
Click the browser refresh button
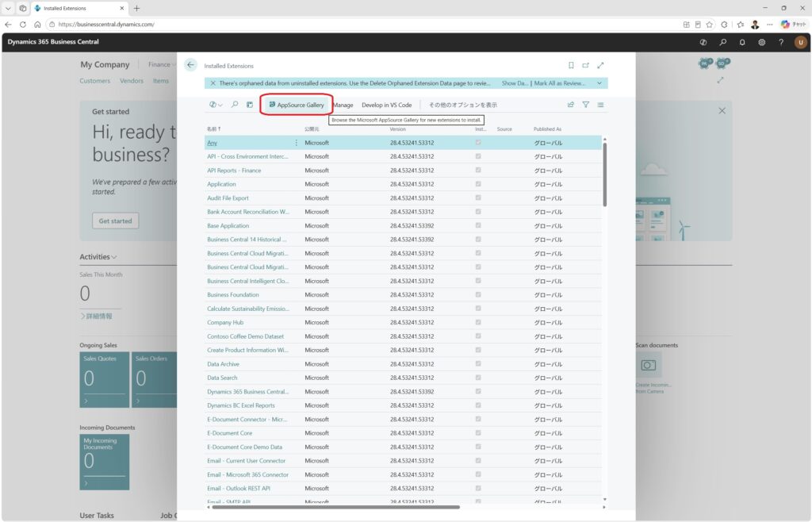click(23, 25)
